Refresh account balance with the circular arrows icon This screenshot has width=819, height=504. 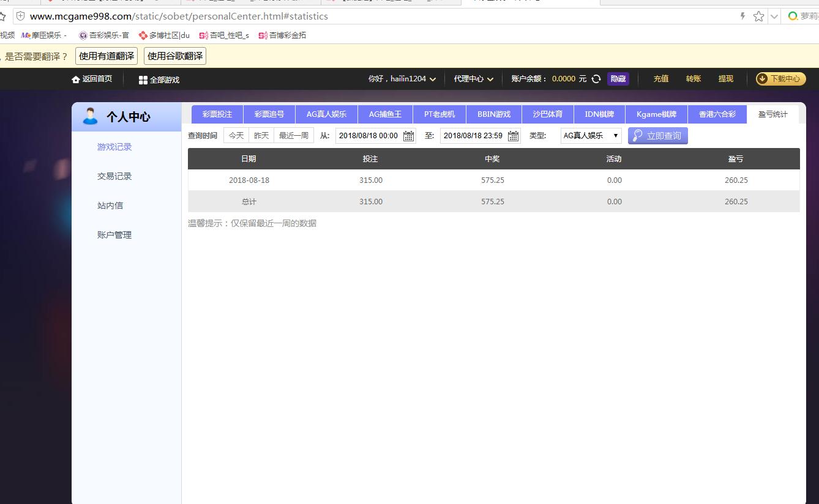pyautogui.click(x=596, y=78)
